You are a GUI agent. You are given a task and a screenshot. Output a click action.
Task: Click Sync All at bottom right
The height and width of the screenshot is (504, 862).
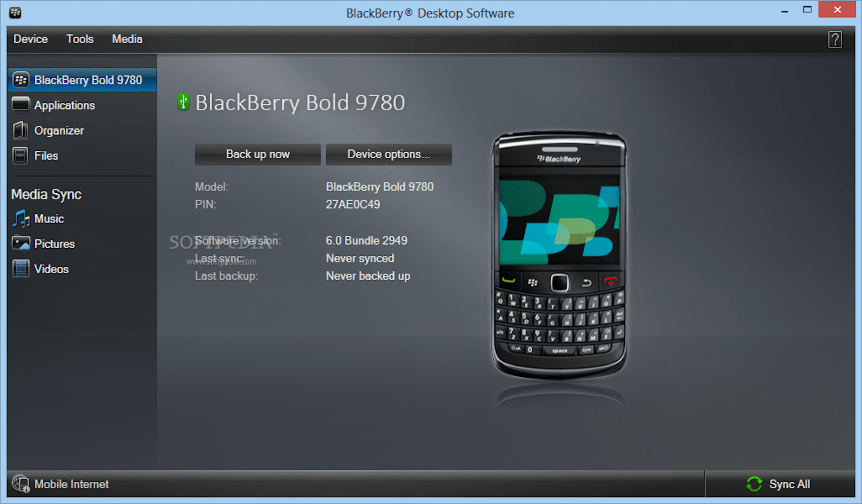(x=788, y=484)
